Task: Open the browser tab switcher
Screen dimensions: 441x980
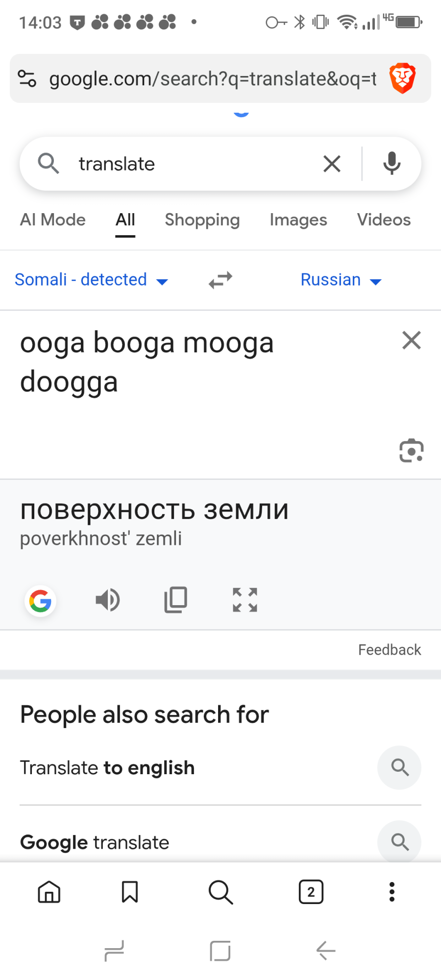Action: (311, 892)
